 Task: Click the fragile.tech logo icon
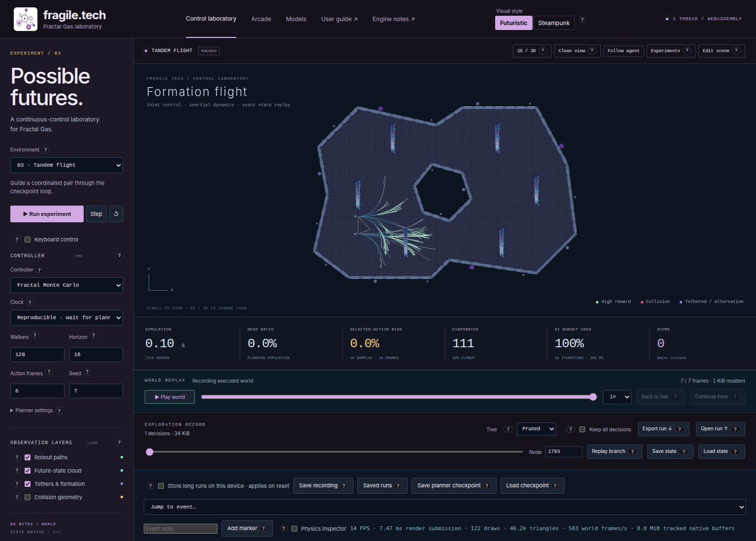(26, 19)
